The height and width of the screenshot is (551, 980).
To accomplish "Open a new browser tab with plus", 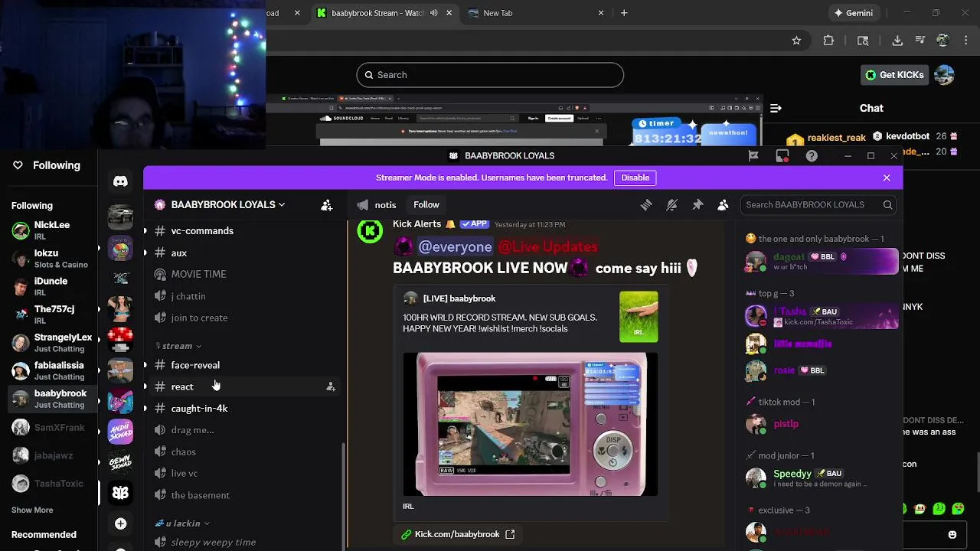I will (624, 13).
